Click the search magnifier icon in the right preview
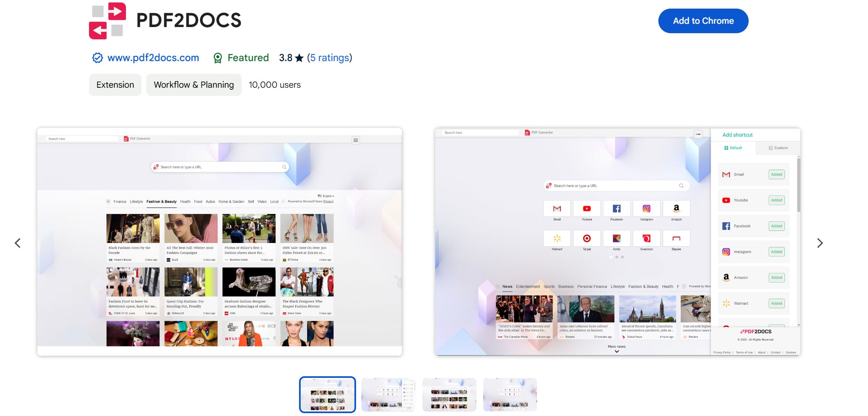Image resolution: width=868 pixels, height=416 pixels. click(681, 186)
